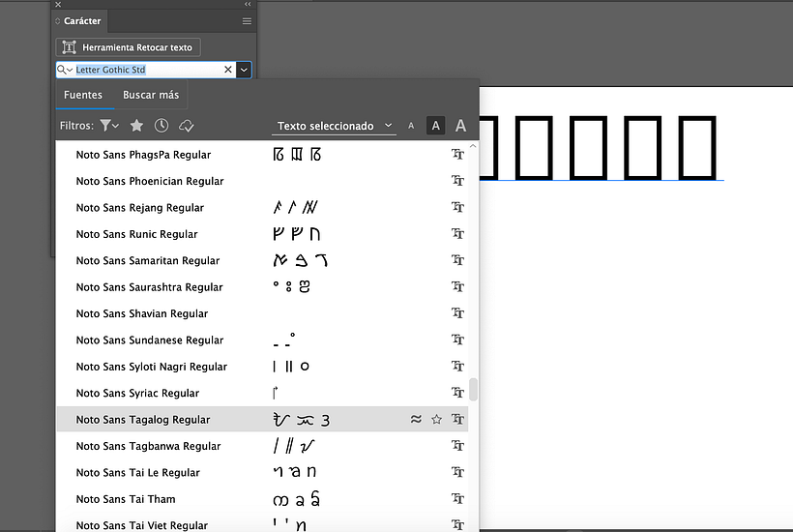
Task: Switch to the Fuentes tab
Action: (83, 95)
